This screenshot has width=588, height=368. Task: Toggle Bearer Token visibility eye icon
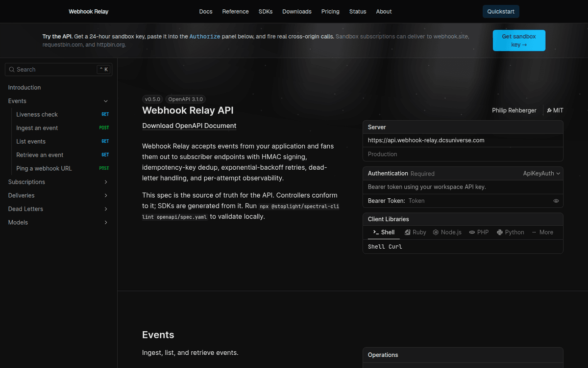click(556, 201)
